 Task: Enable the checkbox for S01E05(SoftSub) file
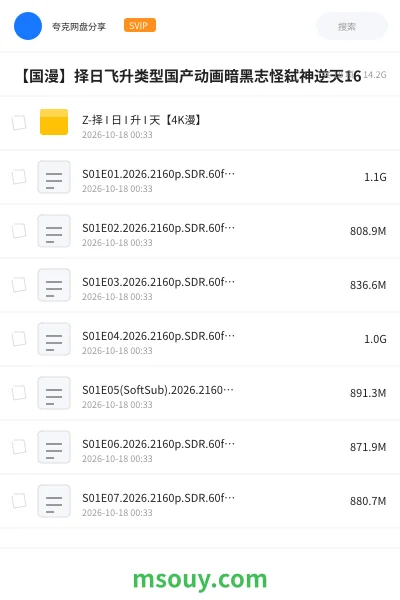point(19,393)
